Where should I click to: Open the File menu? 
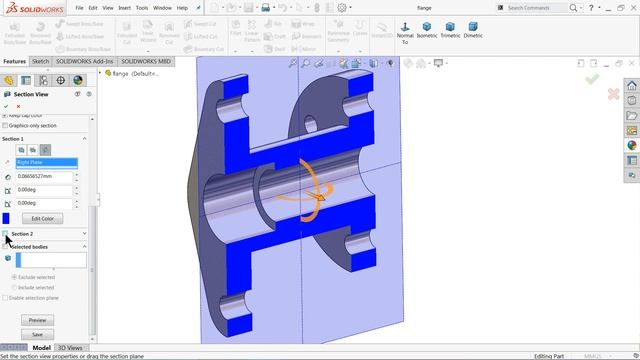tap(79, 8)
